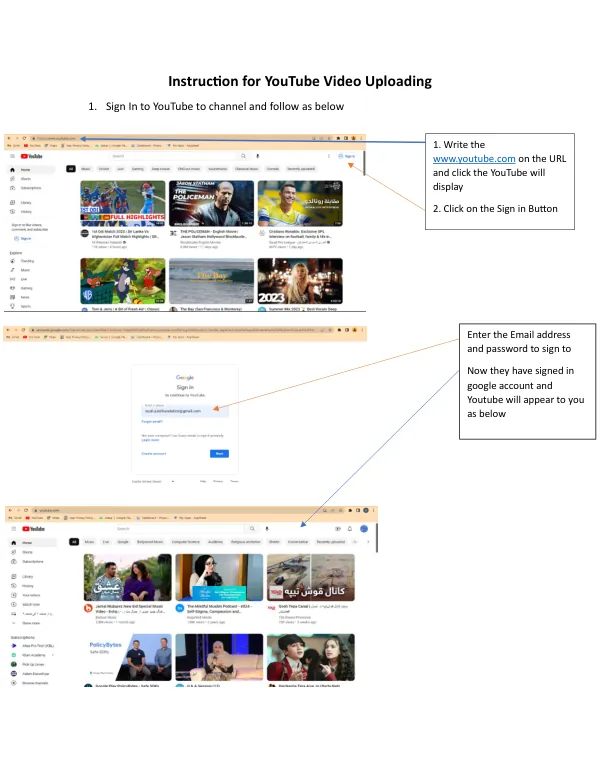Open the Pick Up Limes subscription
This screenshot has height=777, width=600.
pos(28,664)
